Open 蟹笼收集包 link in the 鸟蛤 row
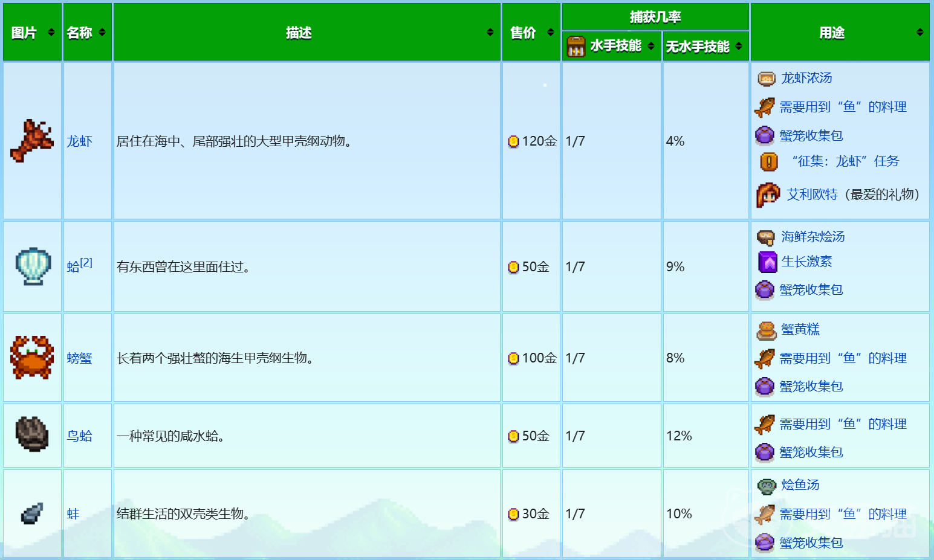934x560 pixels. point(811,452)
